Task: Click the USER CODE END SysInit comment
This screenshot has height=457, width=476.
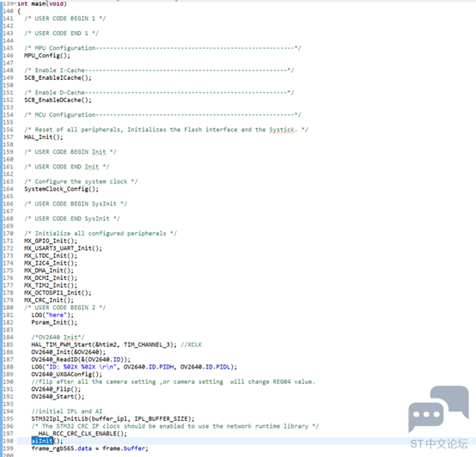Action: tap(72, 219)
